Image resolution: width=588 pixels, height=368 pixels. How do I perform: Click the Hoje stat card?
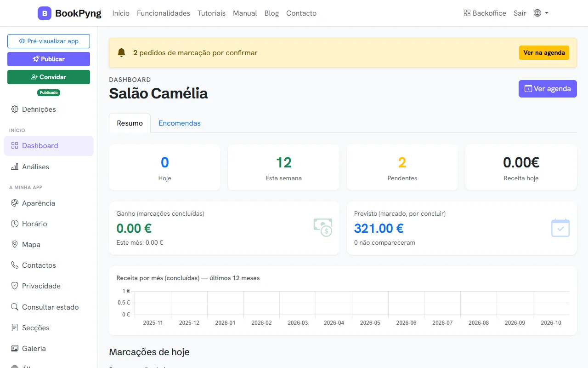tap(164, 167)
